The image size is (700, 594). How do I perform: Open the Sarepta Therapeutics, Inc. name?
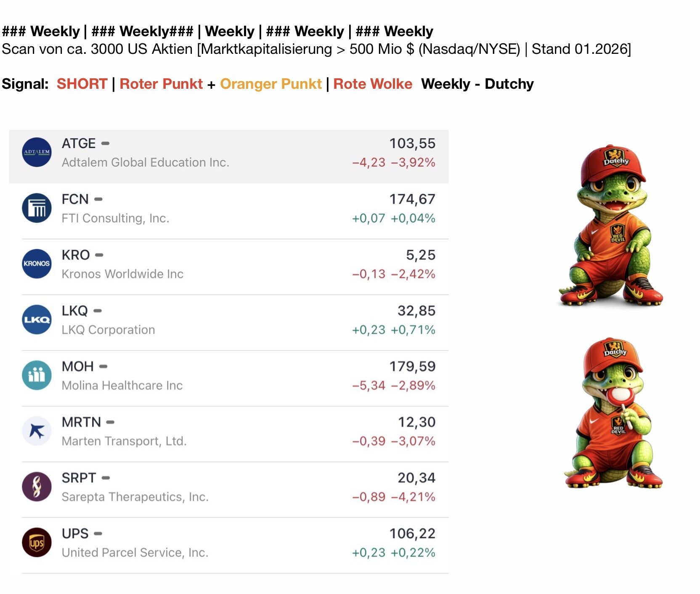[135, 497]
